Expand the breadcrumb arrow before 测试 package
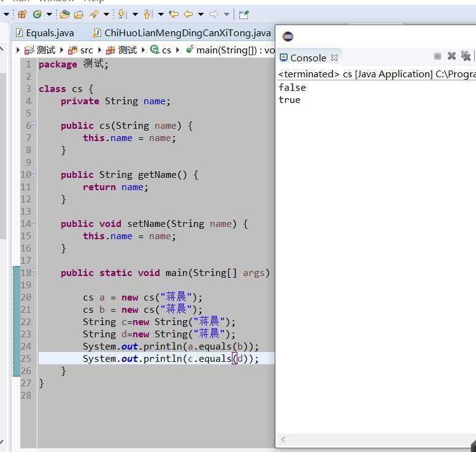Viewport: 476px width, 452px height. [x=99, y=50]
